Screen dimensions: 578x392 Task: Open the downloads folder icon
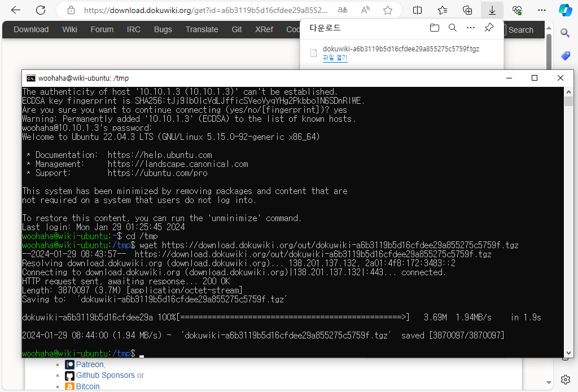click(435, 28)
